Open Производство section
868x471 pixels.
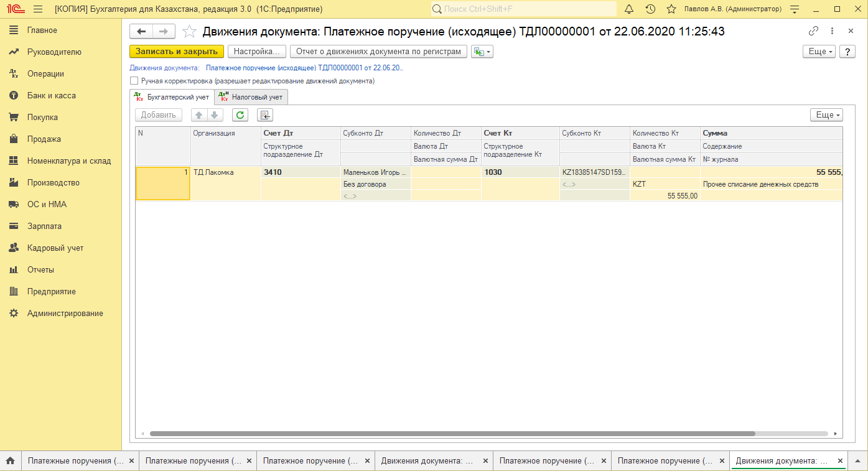[53, 183]
